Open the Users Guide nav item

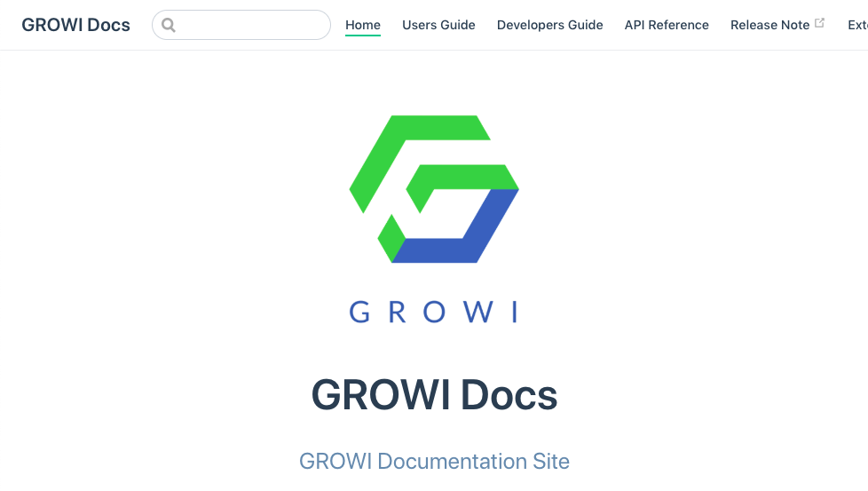438,25
